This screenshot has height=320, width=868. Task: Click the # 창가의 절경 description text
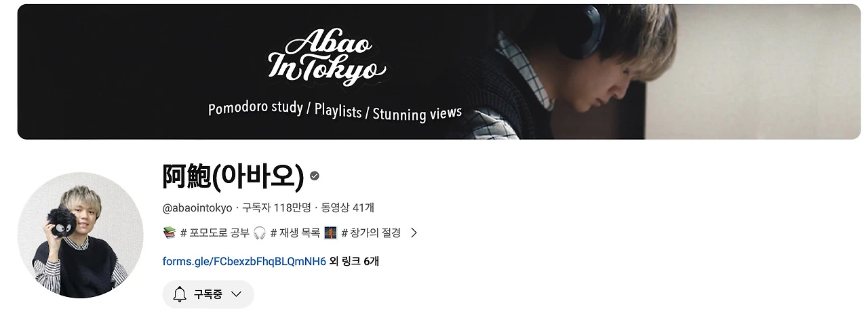pyautogui.click(x=371, y=233)
